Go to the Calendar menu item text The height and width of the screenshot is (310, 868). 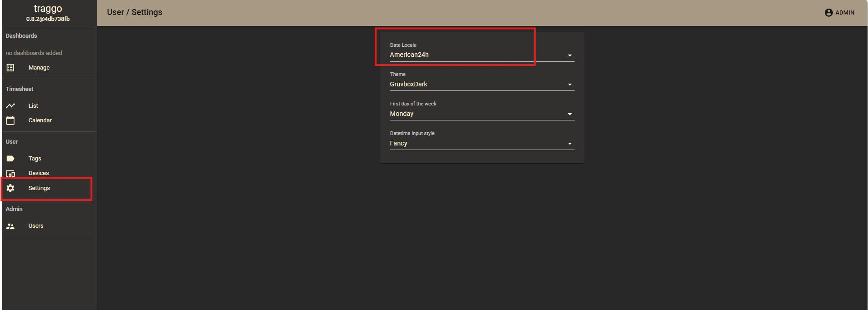[40, 120]
